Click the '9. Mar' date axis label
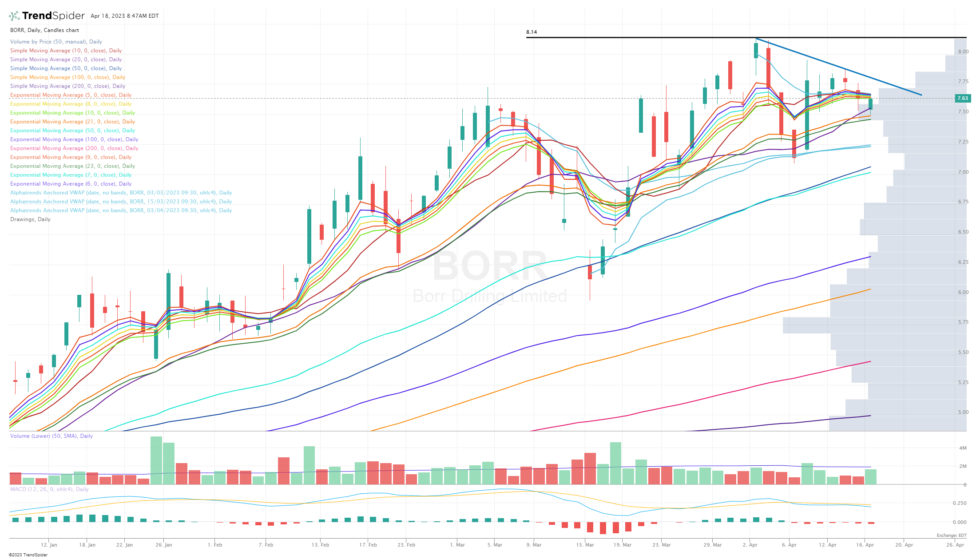 click(534, 545)
